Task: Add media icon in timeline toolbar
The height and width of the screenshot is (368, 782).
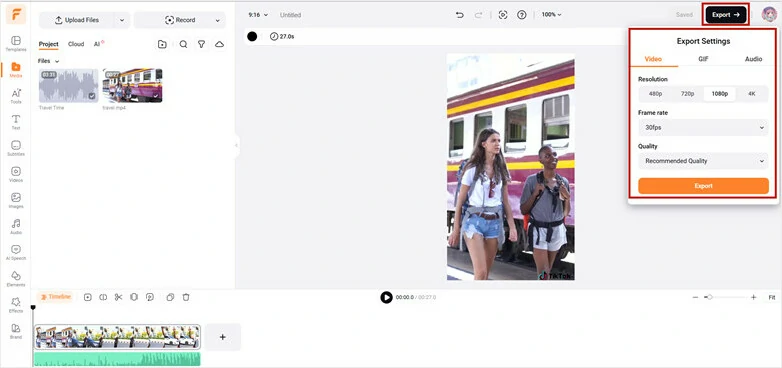Action: (x=88, y=297)
